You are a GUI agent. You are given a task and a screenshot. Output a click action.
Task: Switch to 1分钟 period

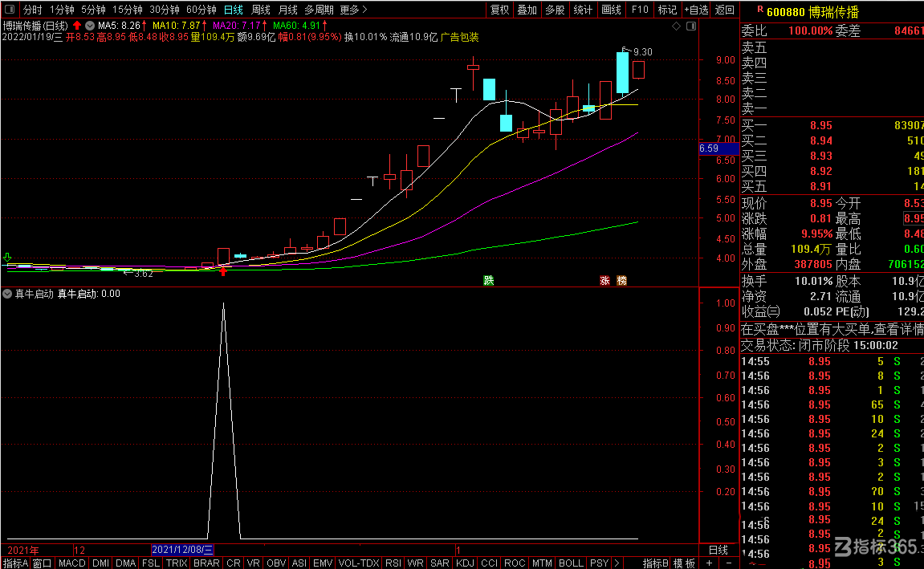coord(62,10)
